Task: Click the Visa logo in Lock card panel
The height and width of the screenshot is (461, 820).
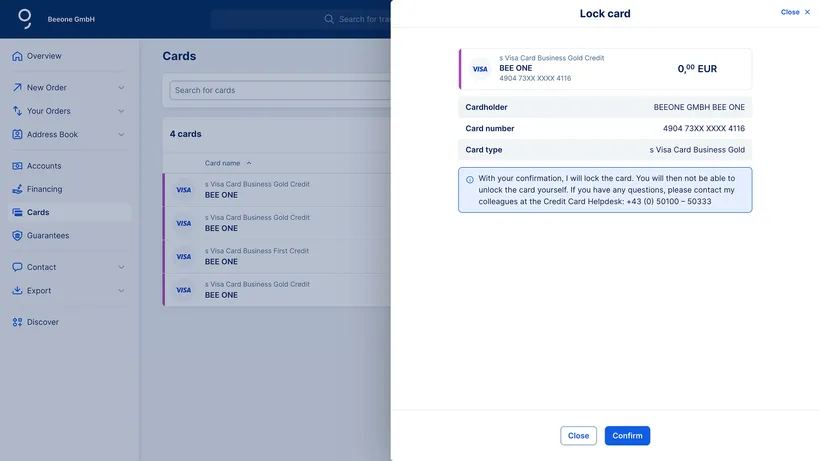Action: (480, 69)
